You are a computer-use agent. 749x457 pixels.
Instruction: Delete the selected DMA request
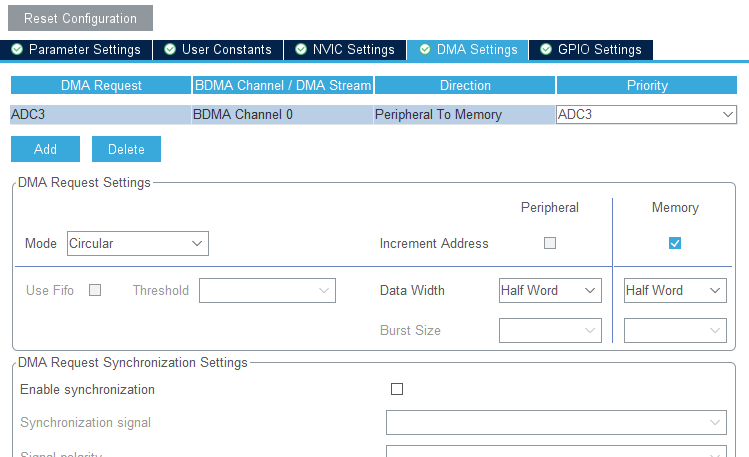(x=126, y=149)
